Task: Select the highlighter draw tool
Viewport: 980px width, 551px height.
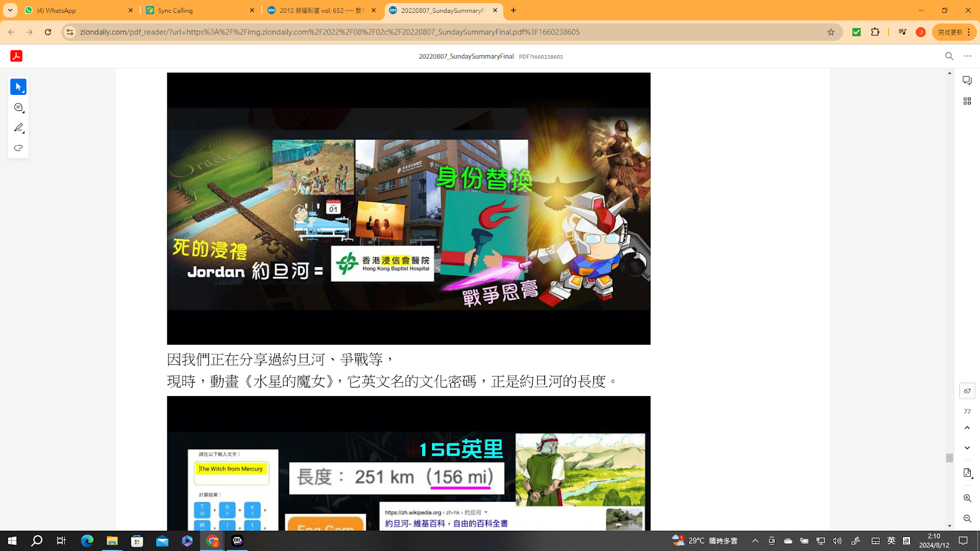Action: [x=18, y=128]
